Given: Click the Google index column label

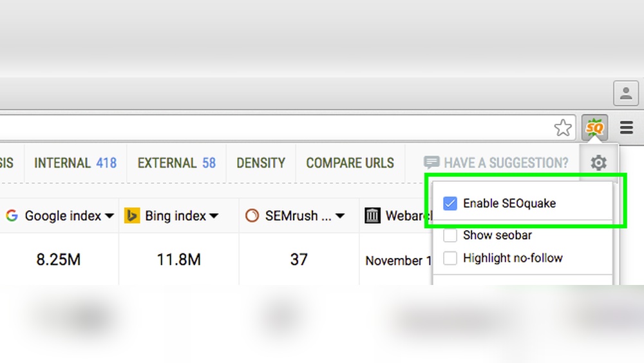Looking at the screenshot, I should tap(63, 216).
